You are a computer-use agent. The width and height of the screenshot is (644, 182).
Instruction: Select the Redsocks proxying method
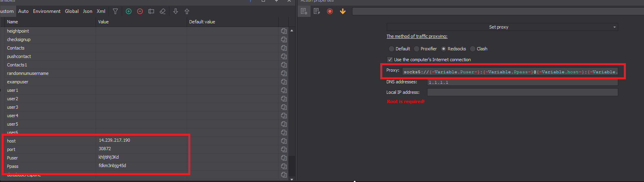click(453, 49)
